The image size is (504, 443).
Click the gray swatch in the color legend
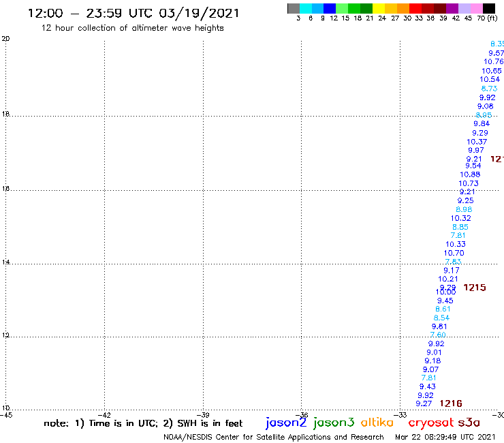pyautogui.click(x=294, y=8)
